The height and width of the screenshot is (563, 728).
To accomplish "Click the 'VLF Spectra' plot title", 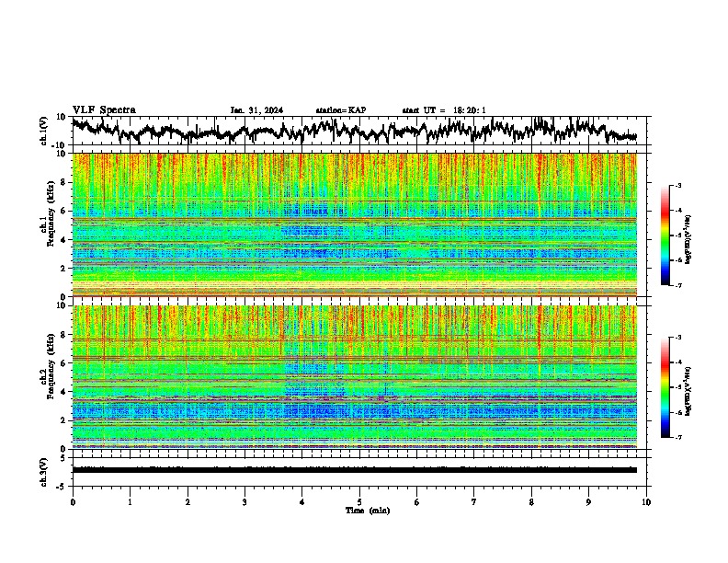I will click(x=104, y=110).
